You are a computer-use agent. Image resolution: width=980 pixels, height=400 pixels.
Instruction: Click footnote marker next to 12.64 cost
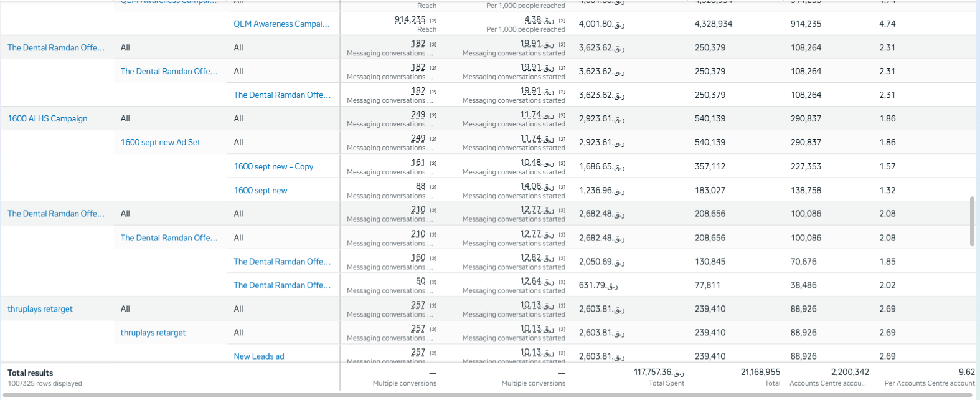click(562, 282)
